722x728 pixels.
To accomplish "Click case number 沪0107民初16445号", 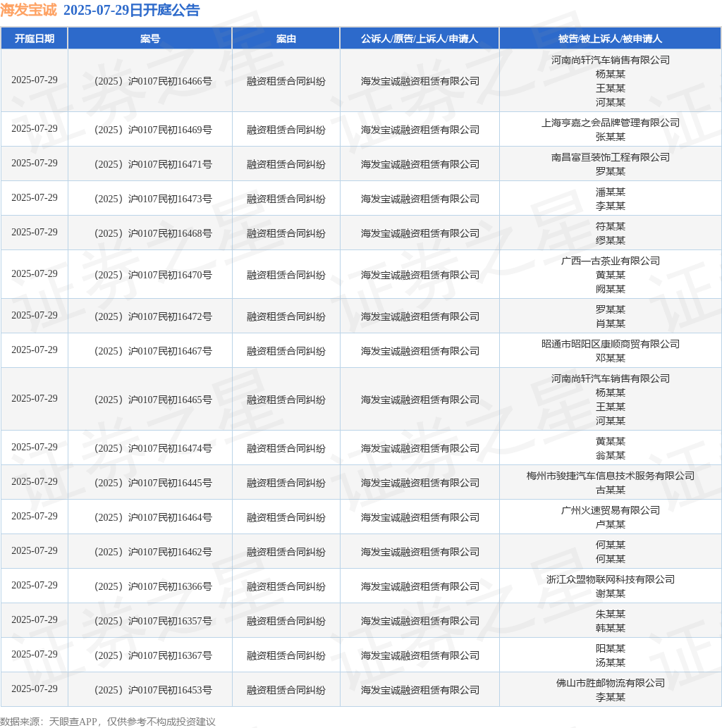I will click(x=170, y=483).
